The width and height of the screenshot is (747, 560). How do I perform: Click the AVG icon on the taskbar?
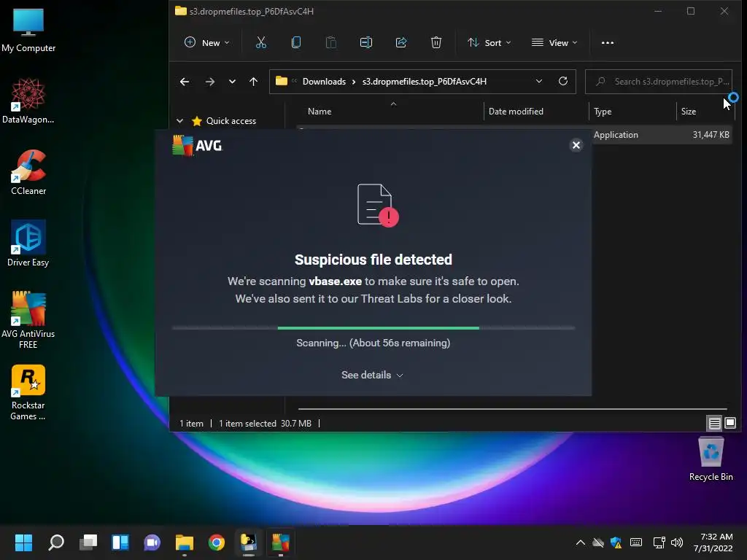coord(281,542)
